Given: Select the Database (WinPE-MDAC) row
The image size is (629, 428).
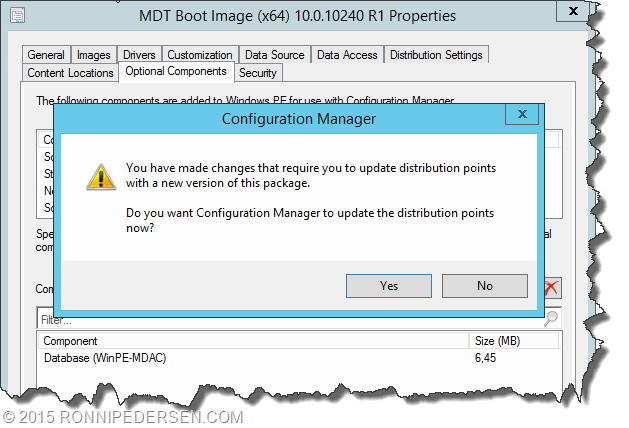Looking at the screenshot, I should (299, 358).
